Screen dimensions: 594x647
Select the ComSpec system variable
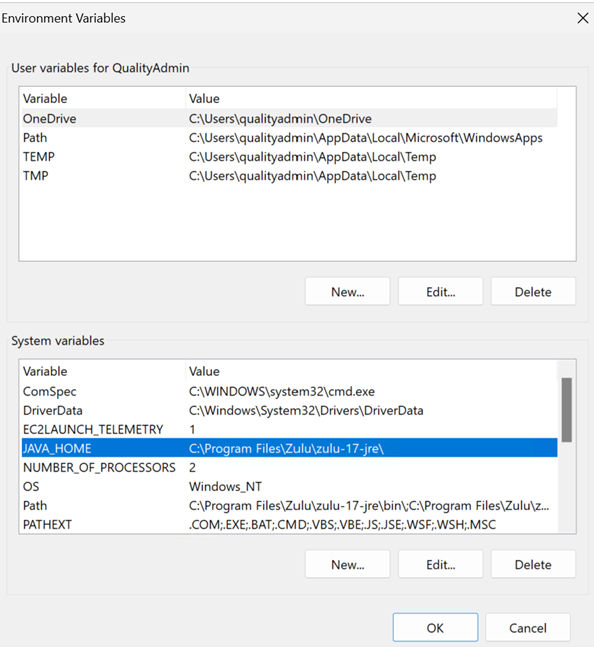tap(289, 391)
